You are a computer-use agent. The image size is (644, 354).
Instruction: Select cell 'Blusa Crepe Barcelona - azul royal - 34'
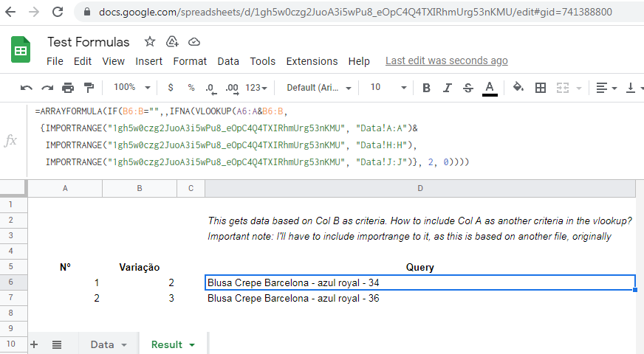pyautogui.click(x=420, y=282)
